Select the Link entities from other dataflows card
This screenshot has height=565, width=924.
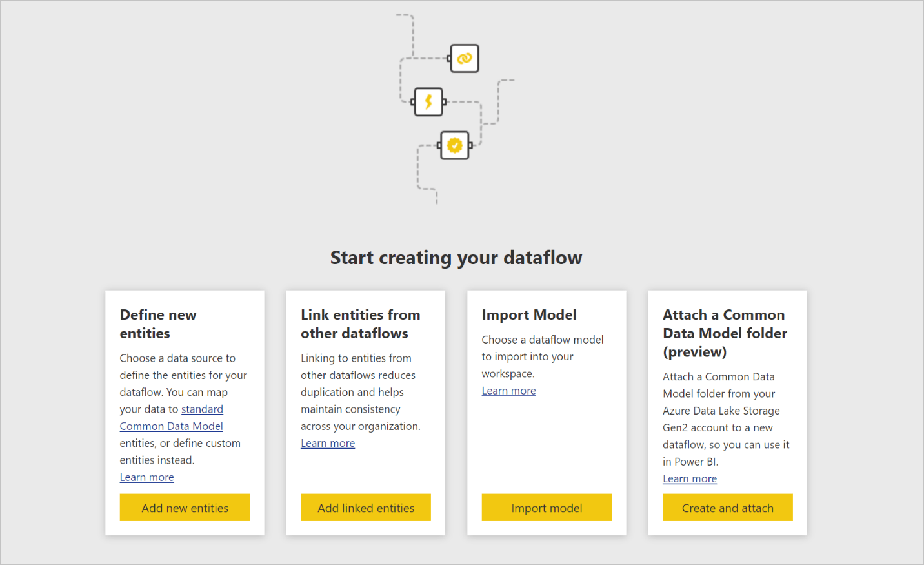(365, 413)
